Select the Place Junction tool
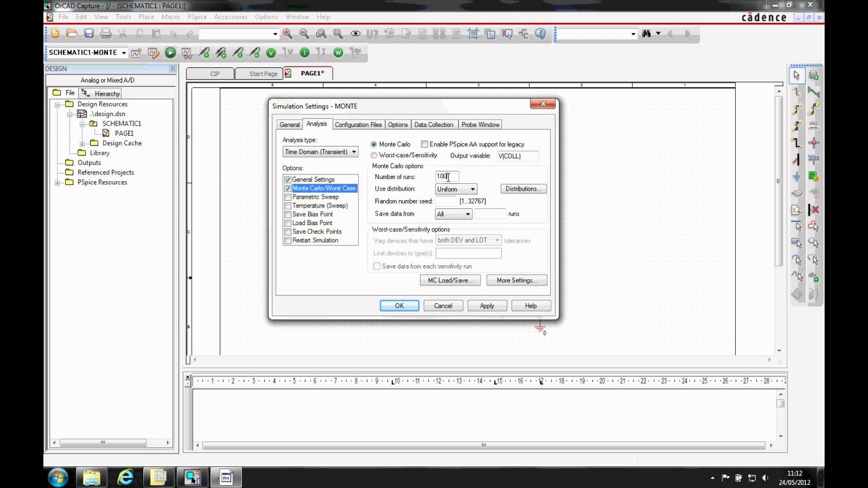868x488 pixels. click(813, 143)
